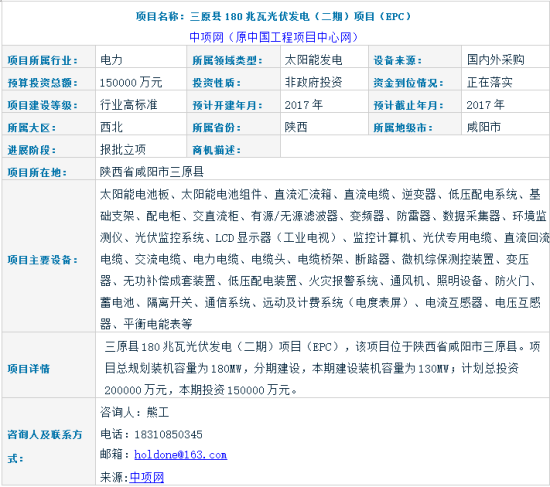
Task: Select the 资金到位情况 label
Action: [408, 83]
